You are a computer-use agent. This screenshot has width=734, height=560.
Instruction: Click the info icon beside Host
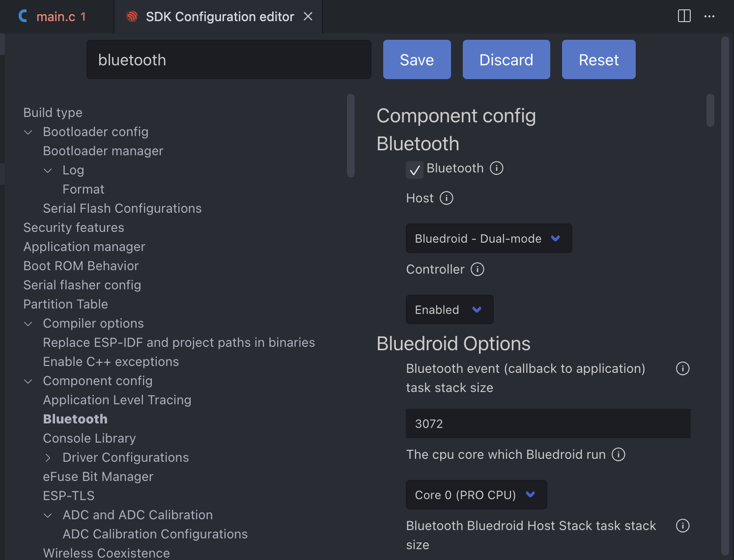coord(446,198)
